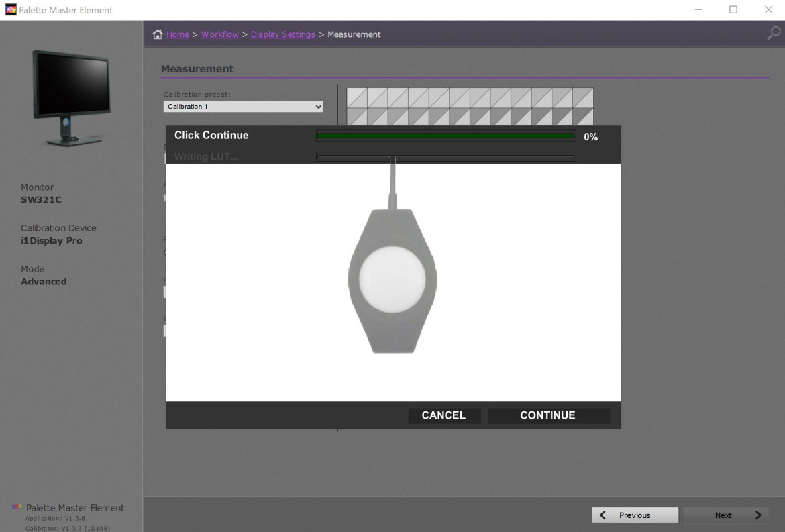
Task: Click the color patch grid behind dialog
Action: coord(470,107)
